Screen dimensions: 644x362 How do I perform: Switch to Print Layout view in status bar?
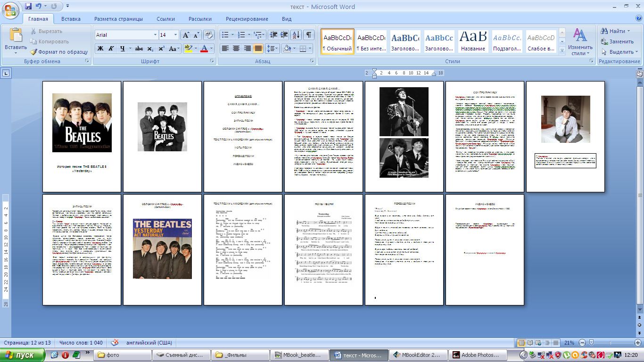tap(521, 343)
